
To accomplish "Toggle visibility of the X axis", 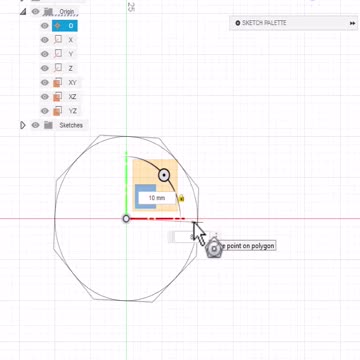I will (x=45, y=40).
